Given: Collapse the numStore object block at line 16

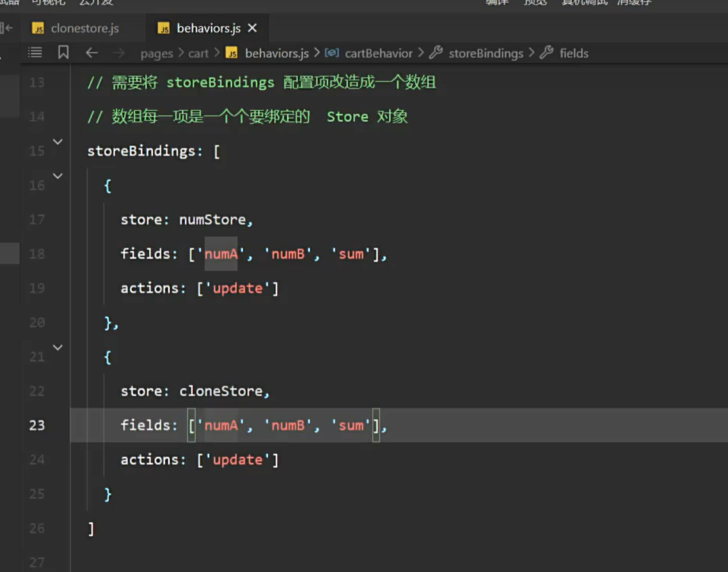Looking at the screenshot, I should pyautogui.click(x=58, y=176).
